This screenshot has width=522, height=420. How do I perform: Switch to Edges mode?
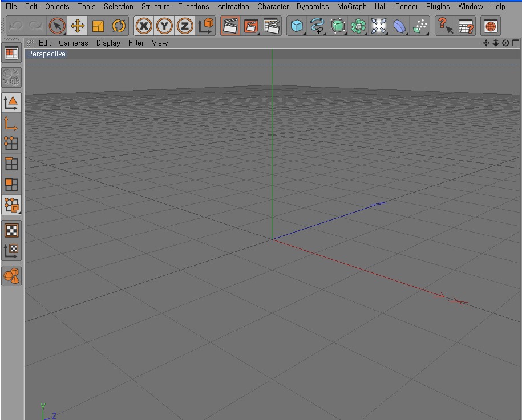(11, 164)
